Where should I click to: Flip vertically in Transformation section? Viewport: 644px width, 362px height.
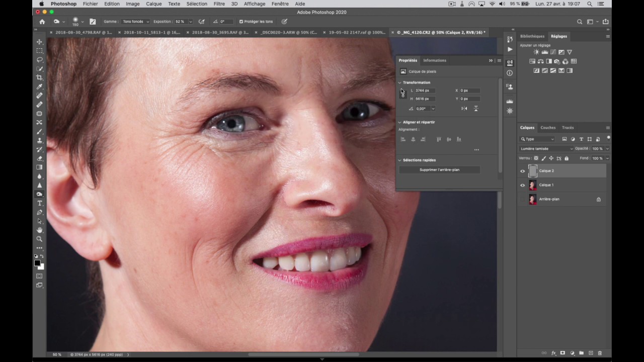pyautogui.click(x=476, y=108)
